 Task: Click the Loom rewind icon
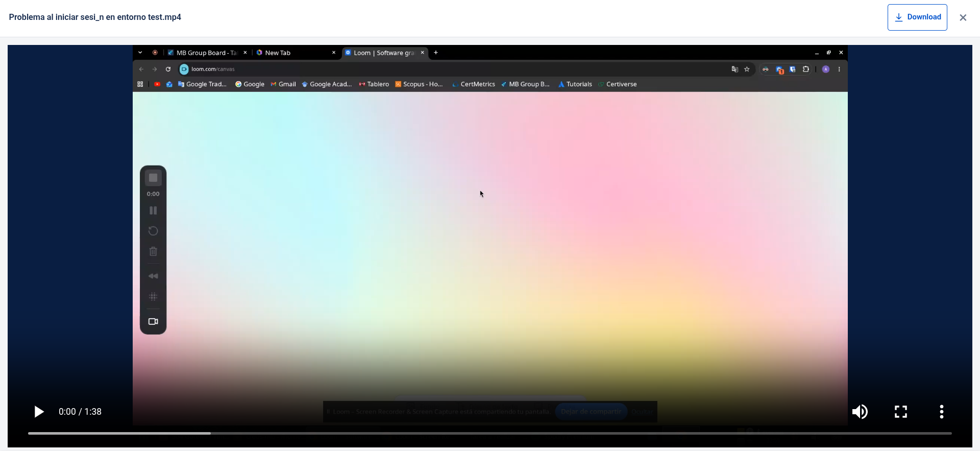[153, 276]
